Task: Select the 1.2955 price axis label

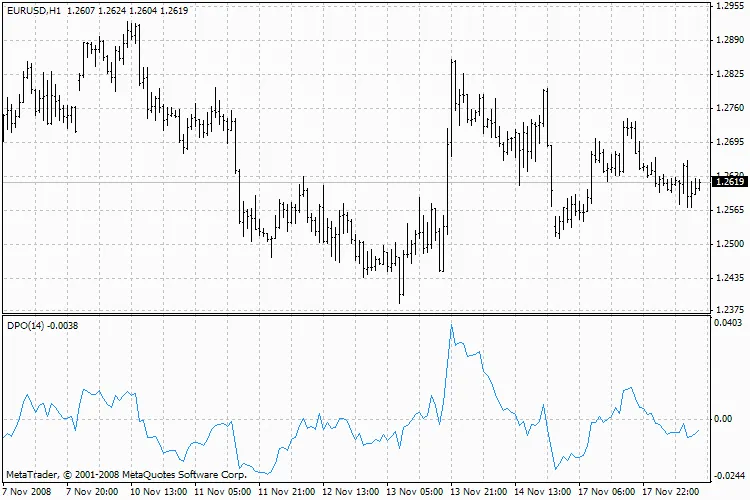Action: pos(729,6)
